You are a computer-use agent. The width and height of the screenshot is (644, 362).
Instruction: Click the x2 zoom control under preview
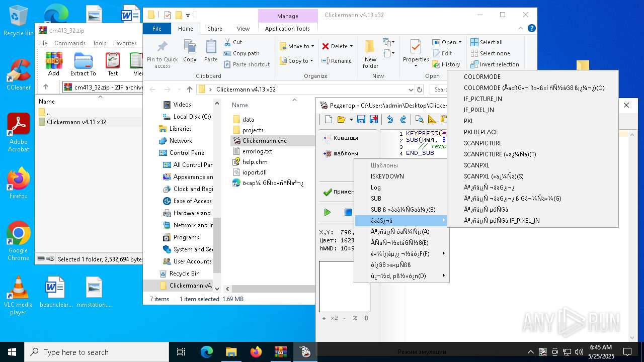tap(334, 318)
